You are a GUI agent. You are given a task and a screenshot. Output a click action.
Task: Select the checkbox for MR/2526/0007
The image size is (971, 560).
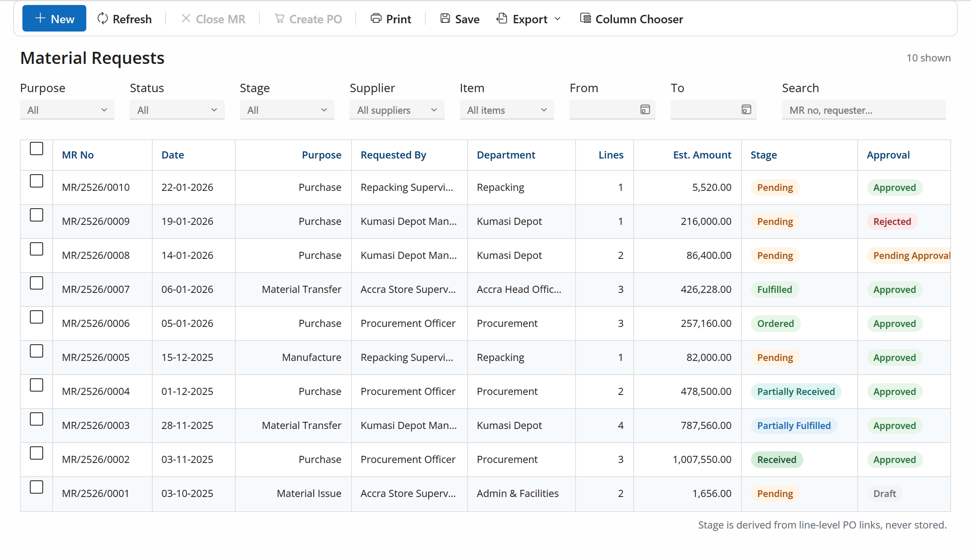[x=37, y=283]
